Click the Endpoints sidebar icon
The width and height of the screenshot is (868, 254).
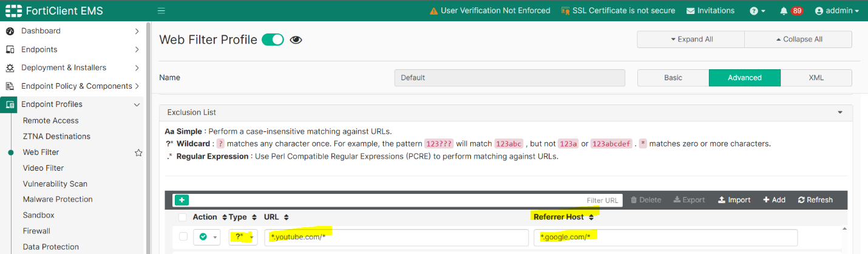coord(10,49)
